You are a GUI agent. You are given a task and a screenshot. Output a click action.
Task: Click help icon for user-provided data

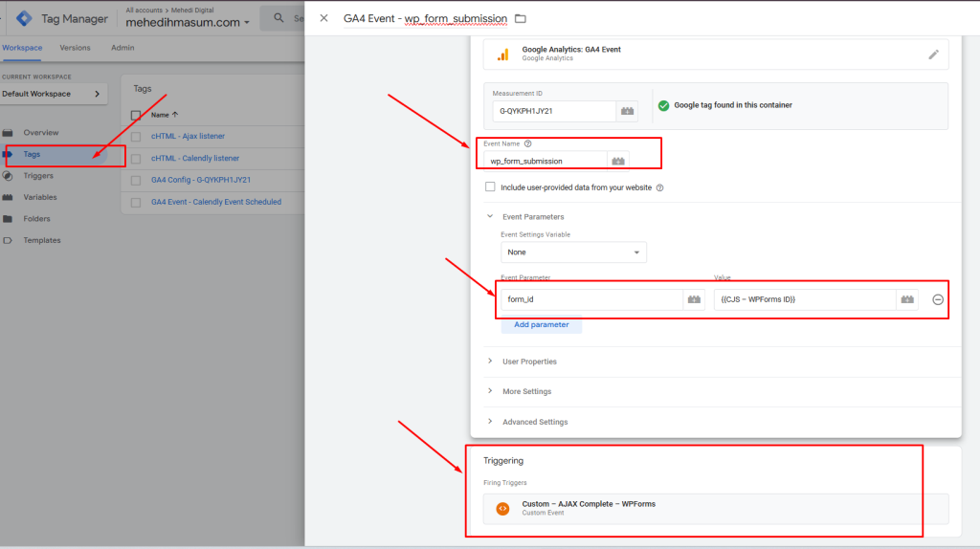point(659,187)
